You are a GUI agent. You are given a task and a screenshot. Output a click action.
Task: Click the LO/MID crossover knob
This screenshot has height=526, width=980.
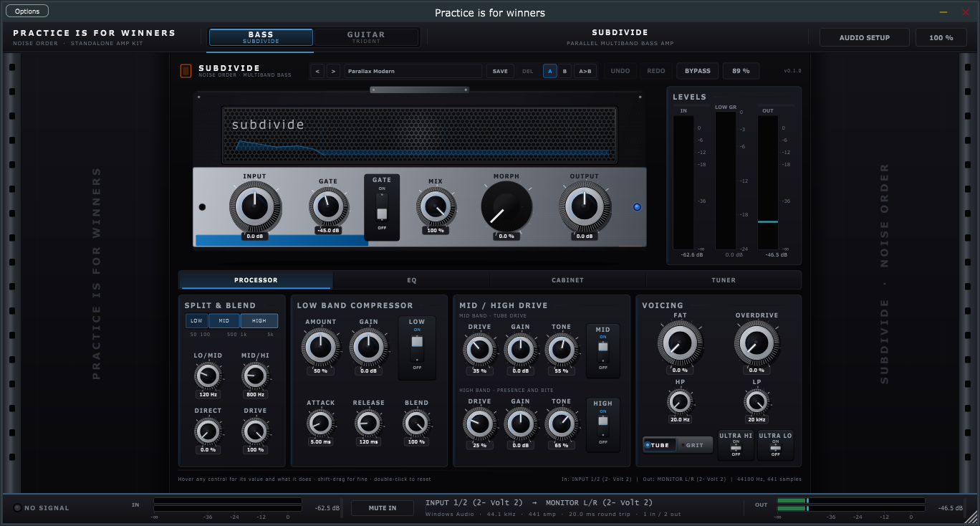pyautogui.click(x=208, y=376)
